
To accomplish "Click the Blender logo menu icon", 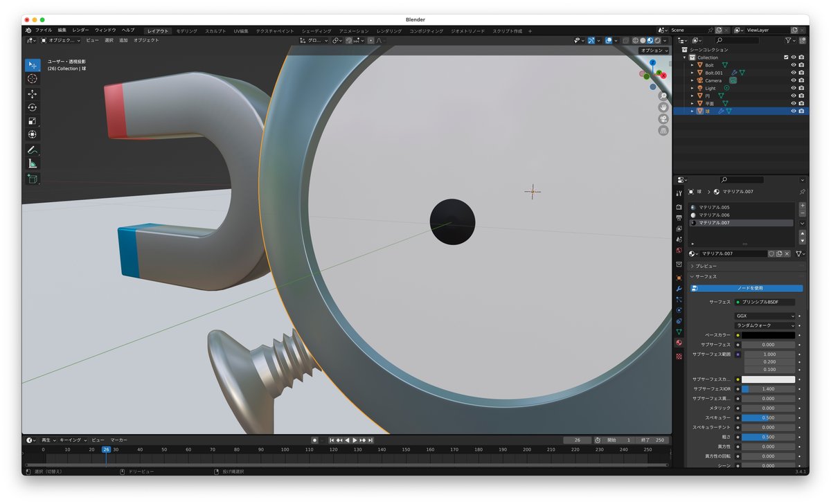I will [x=28, y=30].
